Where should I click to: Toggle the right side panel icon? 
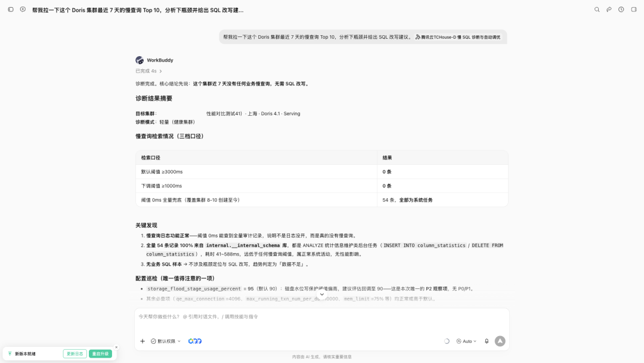[634, 10]
